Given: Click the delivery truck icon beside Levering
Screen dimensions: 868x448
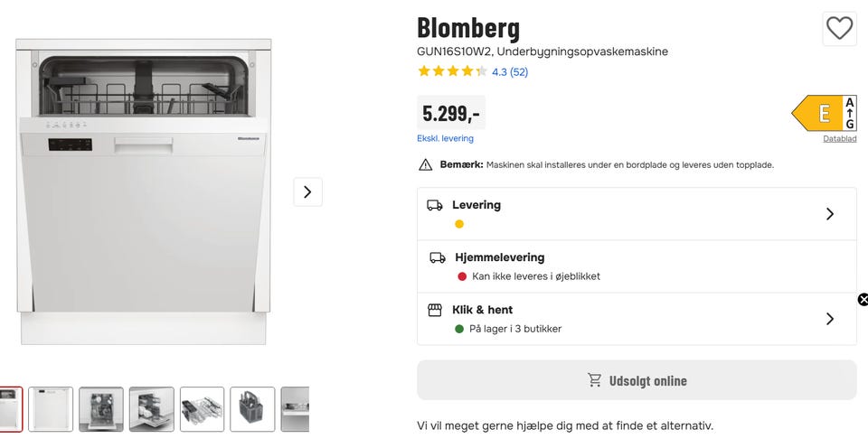Looking at the screenshot, I should point(435,205).
